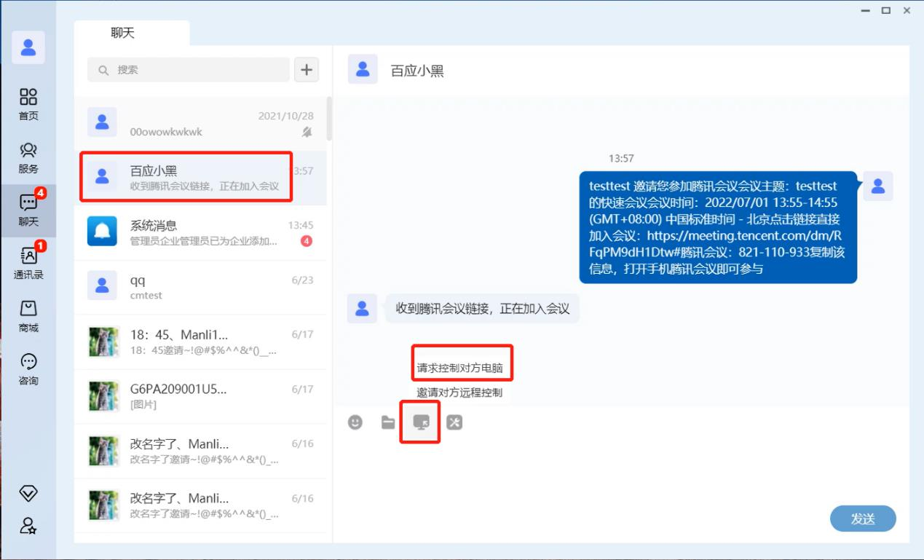The image size is (924, 560).
Task: Click the user favorites icon at sidebar bottom
Action: [x=28, y=526]
